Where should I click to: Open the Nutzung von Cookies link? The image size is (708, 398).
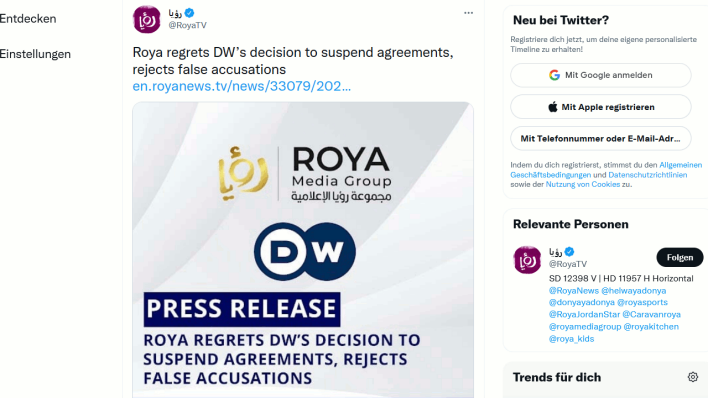[582, 184]
